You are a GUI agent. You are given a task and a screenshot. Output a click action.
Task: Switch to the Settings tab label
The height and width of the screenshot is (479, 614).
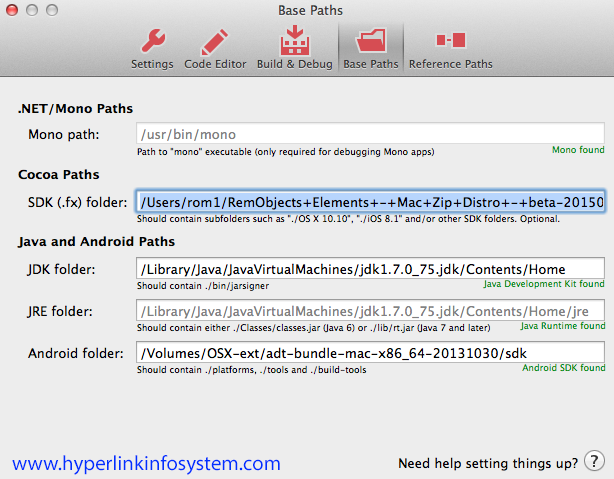pos(152,64)
